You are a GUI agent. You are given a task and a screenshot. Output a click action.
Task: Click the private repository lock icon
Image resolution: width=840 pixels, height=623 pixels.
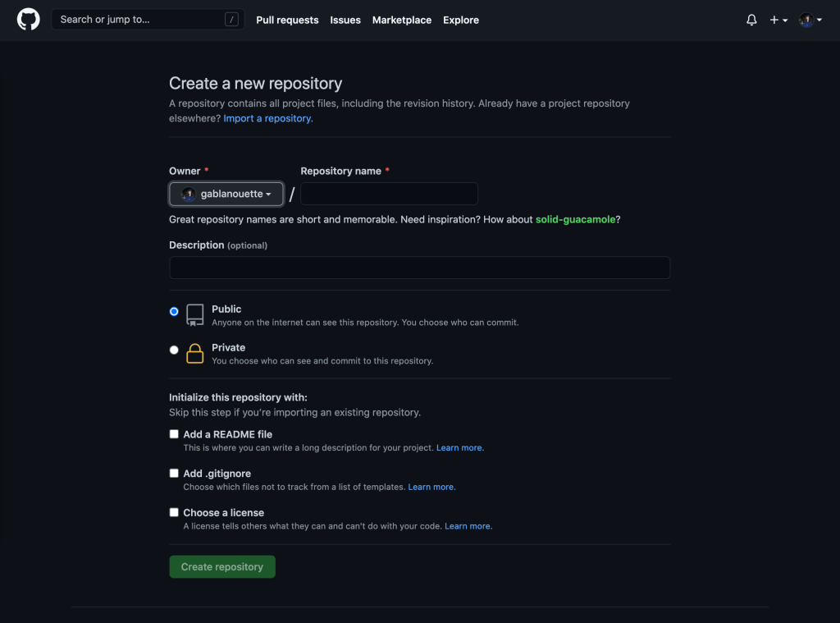194,354
